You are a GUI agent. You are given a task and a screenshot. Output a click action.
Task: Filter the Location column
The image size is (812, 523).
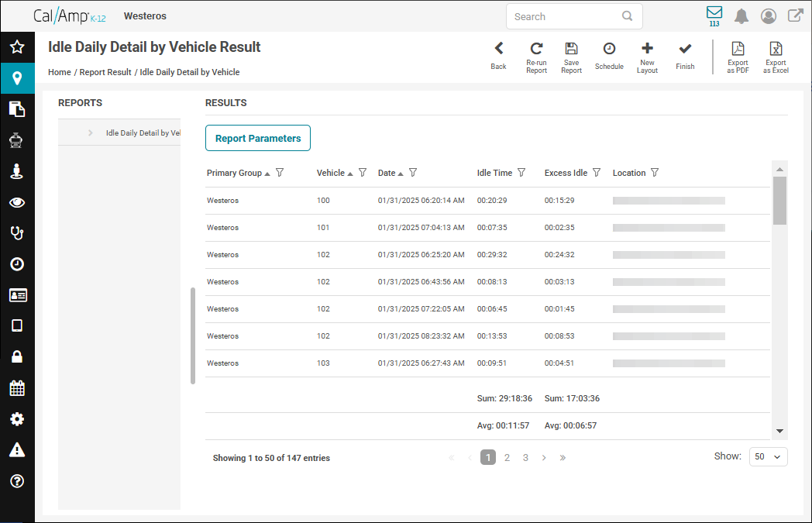(655, 173)
